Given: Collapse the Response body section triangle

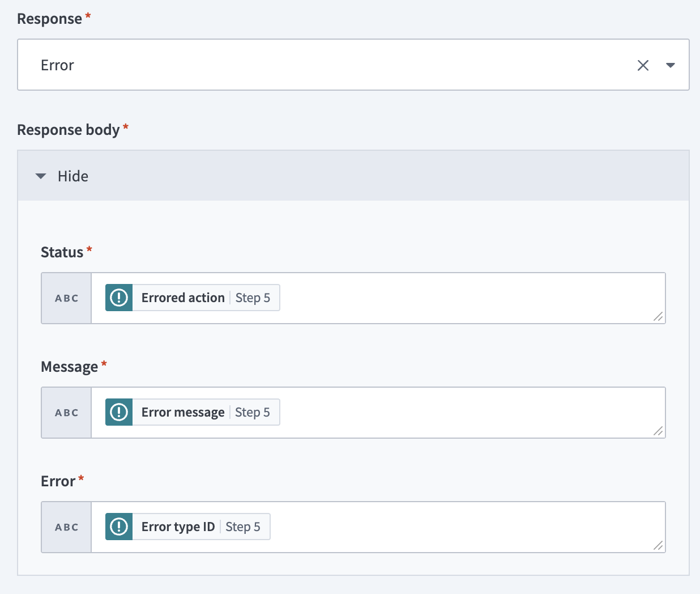Looking at the screenshot, I should click(x=41, y=176).
